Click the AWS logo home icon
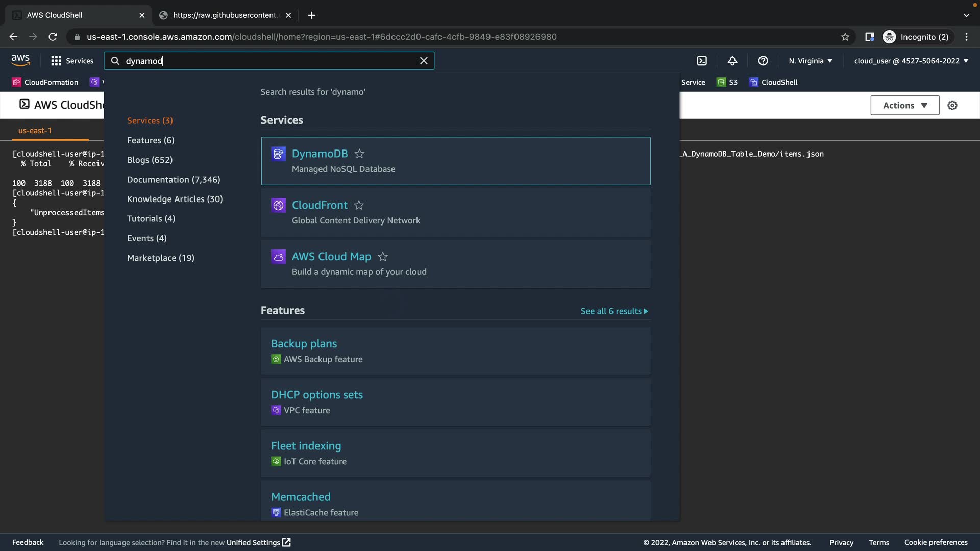Image resolution: width=980 pixels, height=551 pixels. [x=20, y=60]
